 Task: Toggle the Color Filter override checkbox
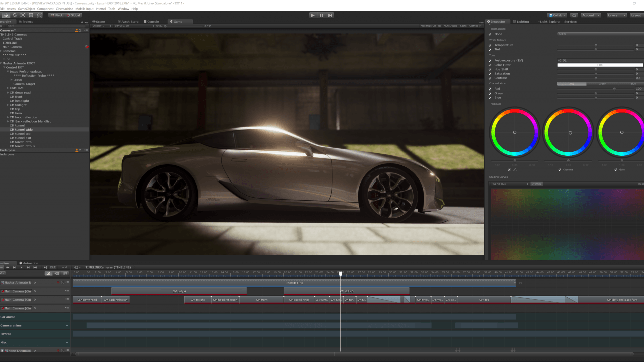(490, 65)
